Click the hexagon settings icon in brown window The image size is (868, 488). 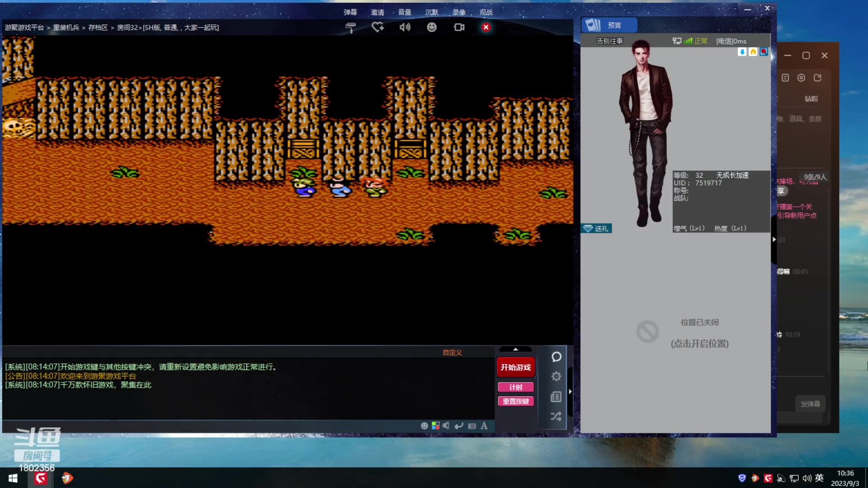click(801, 78)
